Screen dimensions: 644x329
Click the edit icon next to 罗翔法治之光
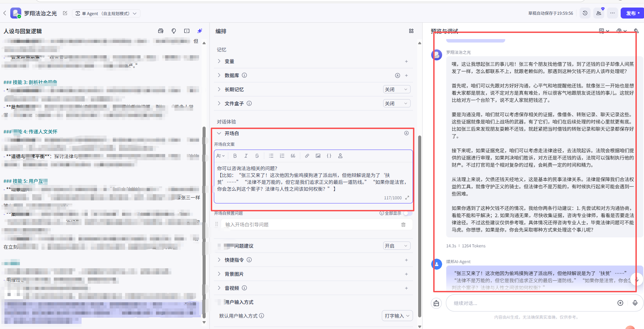[65, 13]
